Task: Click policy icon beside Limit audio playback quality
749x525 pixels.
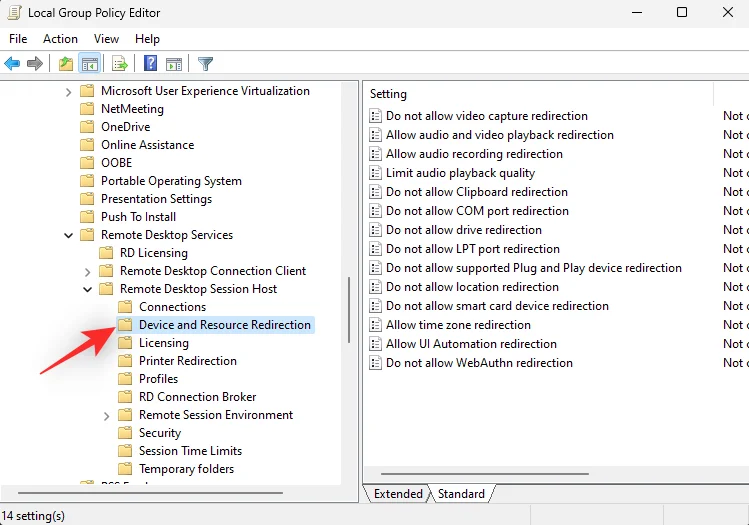Action: tap(375, 173)
